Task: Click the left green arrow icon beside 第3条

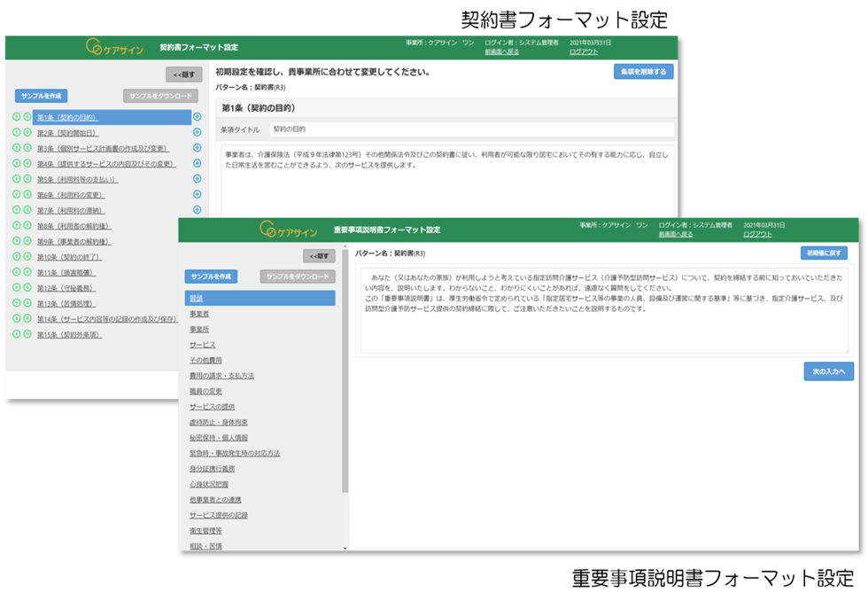Action: (16, 148)
